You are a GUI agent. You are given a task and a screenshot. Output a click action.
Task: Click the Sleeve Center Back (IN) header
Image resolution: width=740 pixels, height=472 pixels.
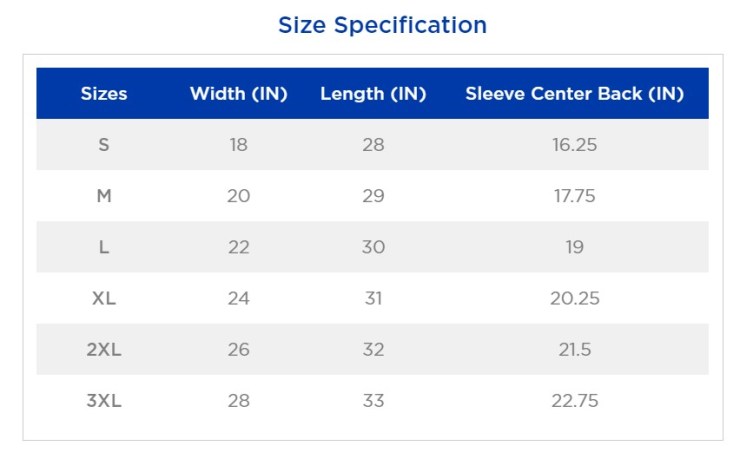[574, 94]
